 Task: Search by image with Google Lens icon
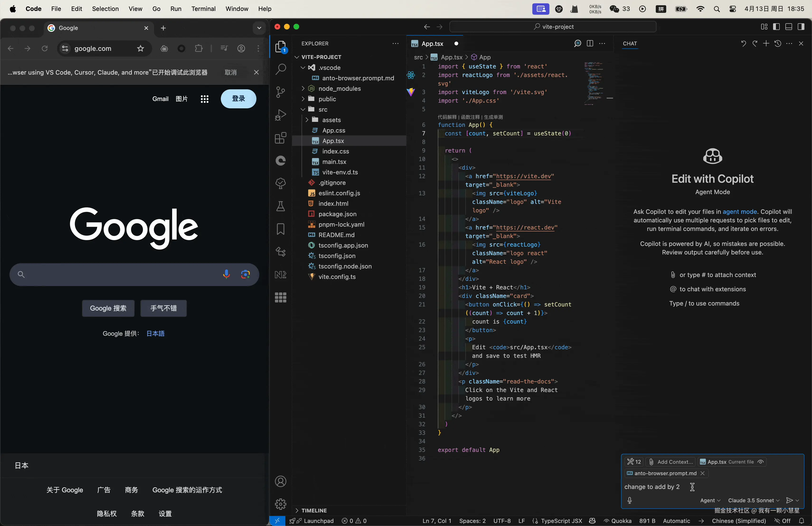[245, 274]
